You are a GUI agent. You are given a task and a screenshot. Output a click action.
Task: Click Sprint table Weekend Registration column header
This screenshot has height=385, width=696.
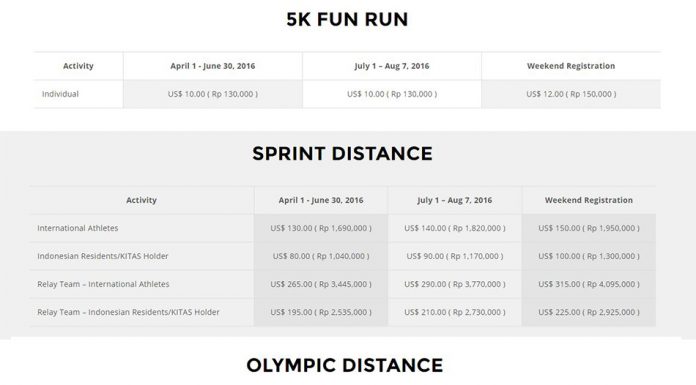(589, 200)
